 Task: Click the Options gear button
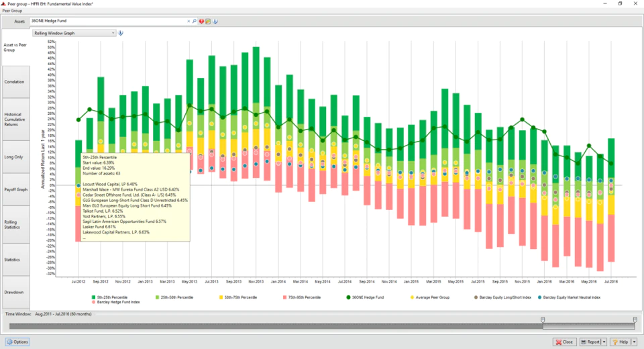(17, 342)
